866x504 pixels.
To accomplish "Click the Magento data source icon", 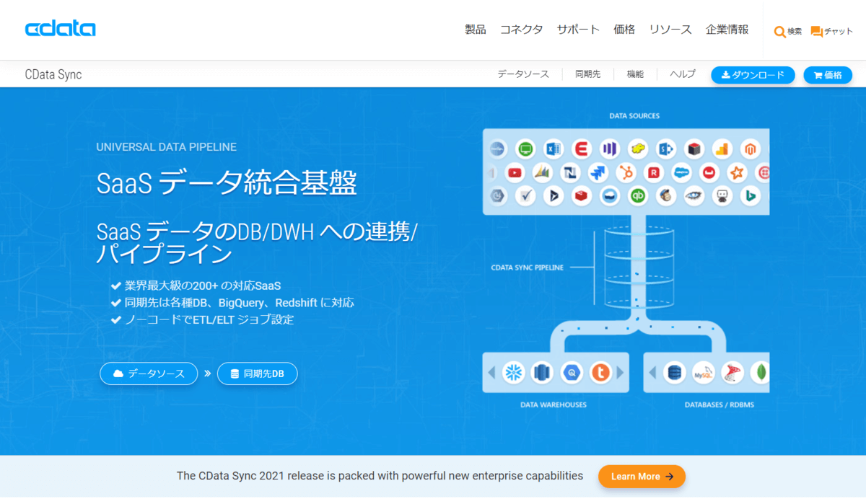I will click(x=751, y=149).
